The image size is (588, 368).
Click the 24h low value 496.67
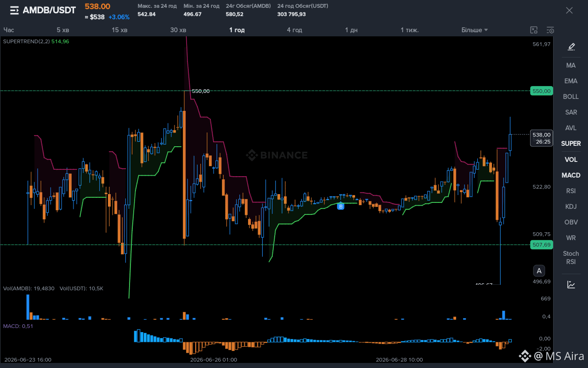click(192, 14)
